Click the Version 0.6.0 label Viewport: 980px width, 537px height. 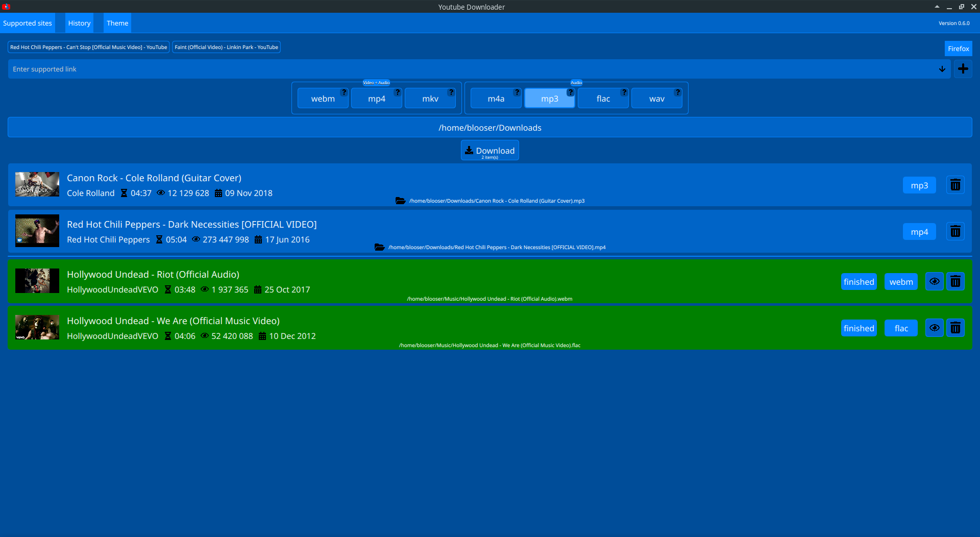click(953, 23)
